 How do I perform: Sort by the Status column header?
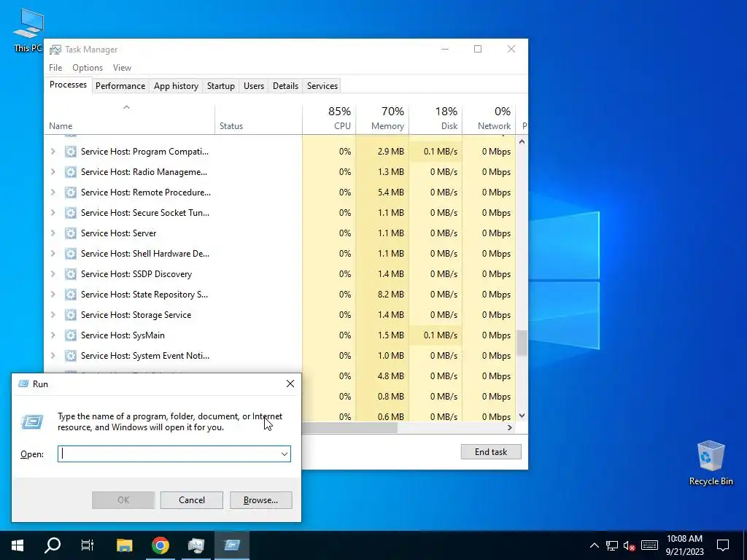(x=259, y=119)
